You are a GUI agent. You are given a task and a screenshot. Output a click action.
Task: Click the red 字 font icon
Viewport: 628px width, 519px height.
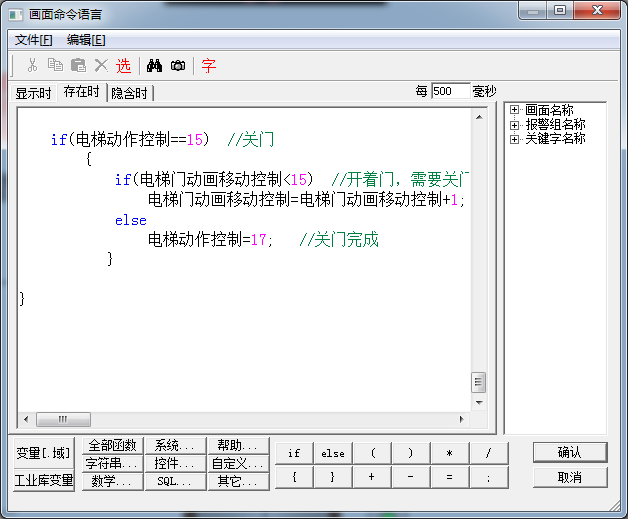coord(209,66)
